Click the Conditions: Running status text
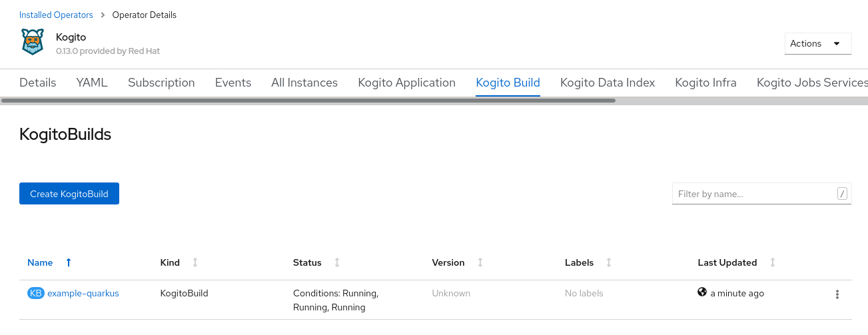The width and height of the screenshot is (868, 335). click(336, 300)
